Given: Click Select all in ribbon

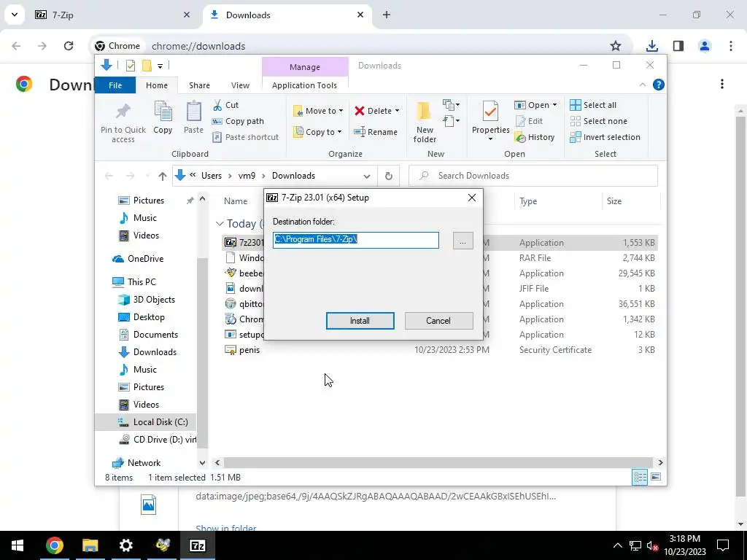Looking at the screenshot, I should [x=593, y=105].
